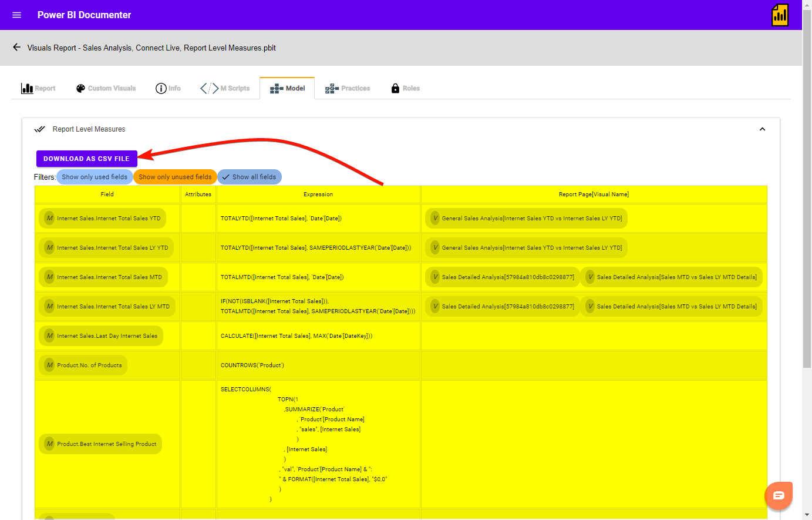Click the Report Level Measures checkmark icon
812x520 pixels.
pyautogui.click(x=39, y=129)
